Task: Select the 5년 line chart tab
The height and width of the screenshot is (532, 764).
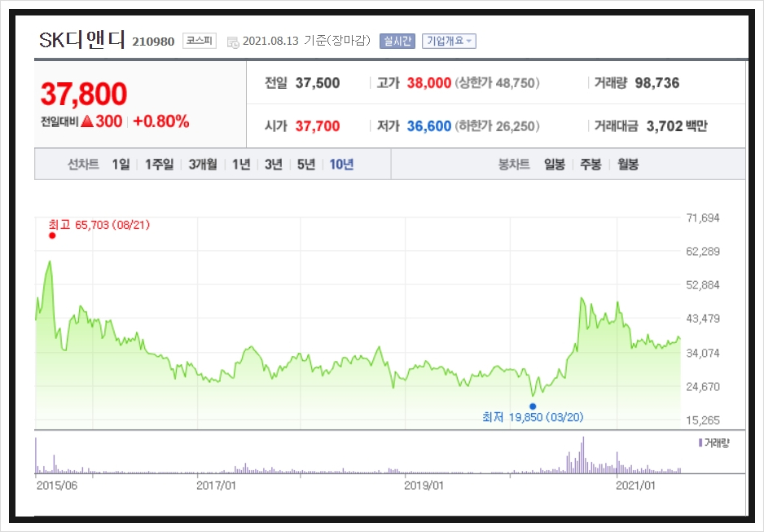Action: 306,165
